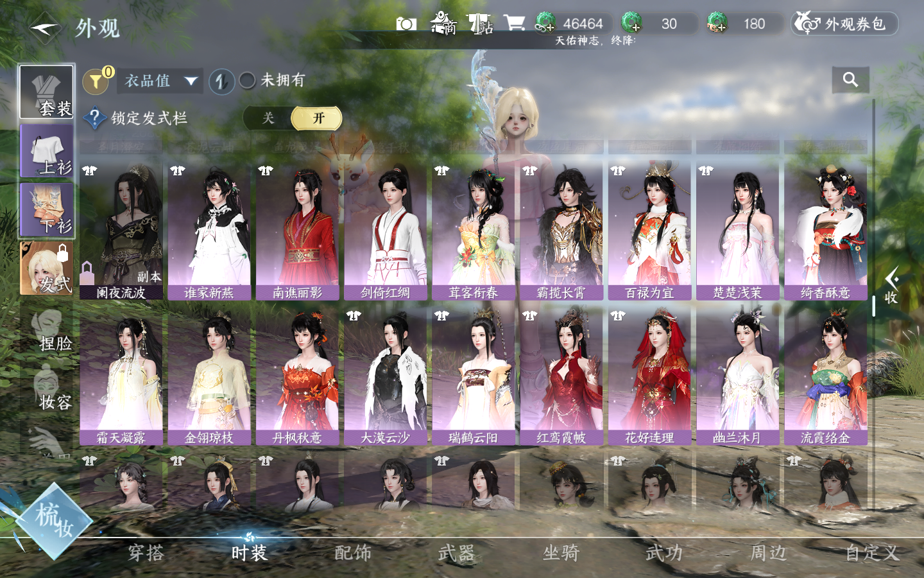Open the 站 icon in the top bar
Screen dimensions: 924x578
click(480, 24)
